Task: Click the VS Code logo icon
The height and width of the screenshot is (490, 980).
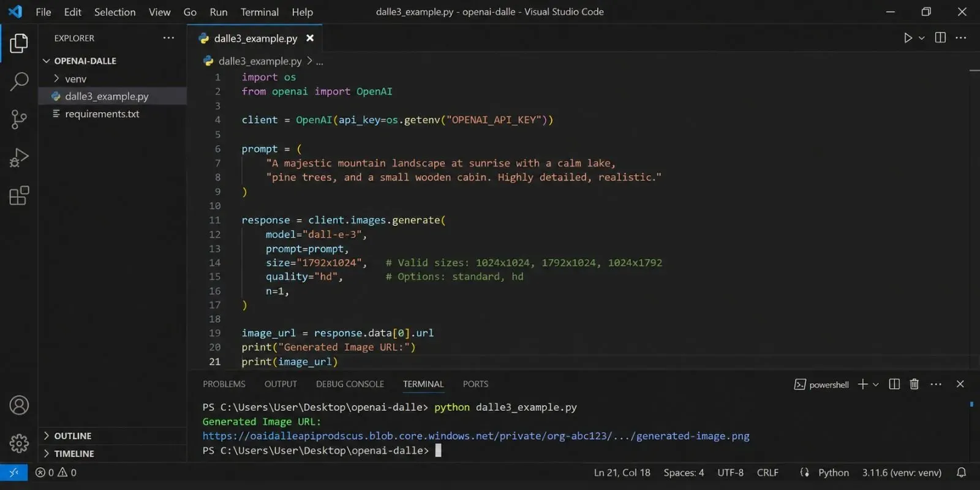Action: tap(15, 12)
